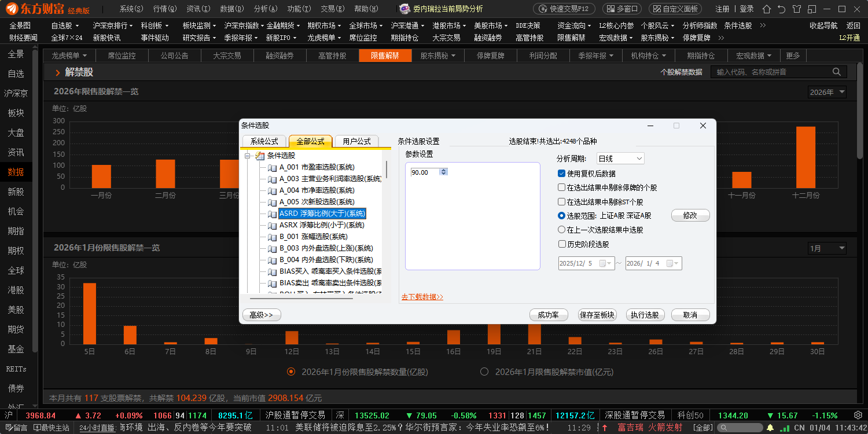Image resolution: width=868 pixels, height=434 pixels.
Task: Click book icon beside A_001 市盈率选股
Action: tap(273, 167)
